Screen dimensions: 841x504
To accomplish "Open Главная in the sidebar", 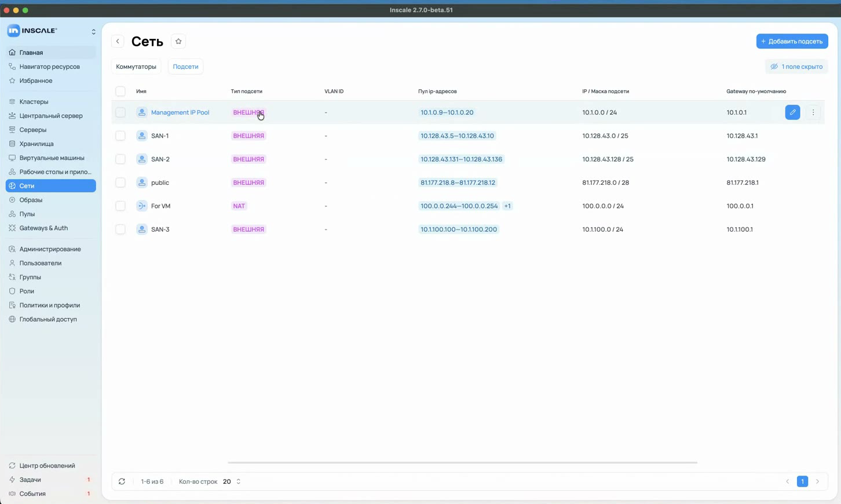I will [50, 52].
